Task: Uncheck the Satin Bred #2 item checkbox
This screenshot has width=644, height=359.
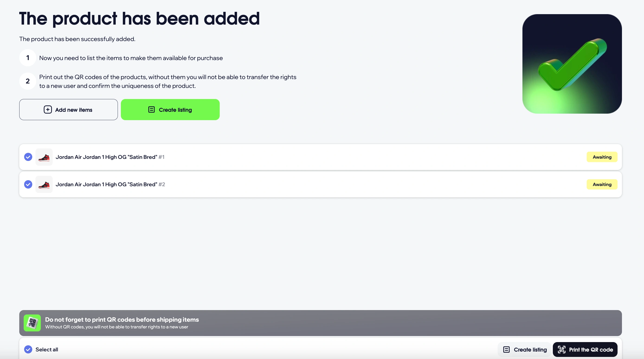Action: click(28, 185)
